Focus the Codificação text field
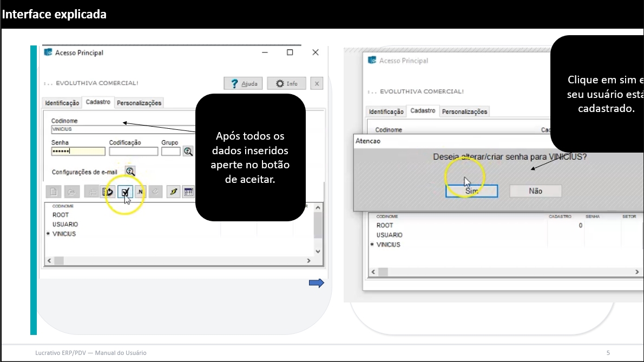 pyautogui.click(x=133, y=152)
